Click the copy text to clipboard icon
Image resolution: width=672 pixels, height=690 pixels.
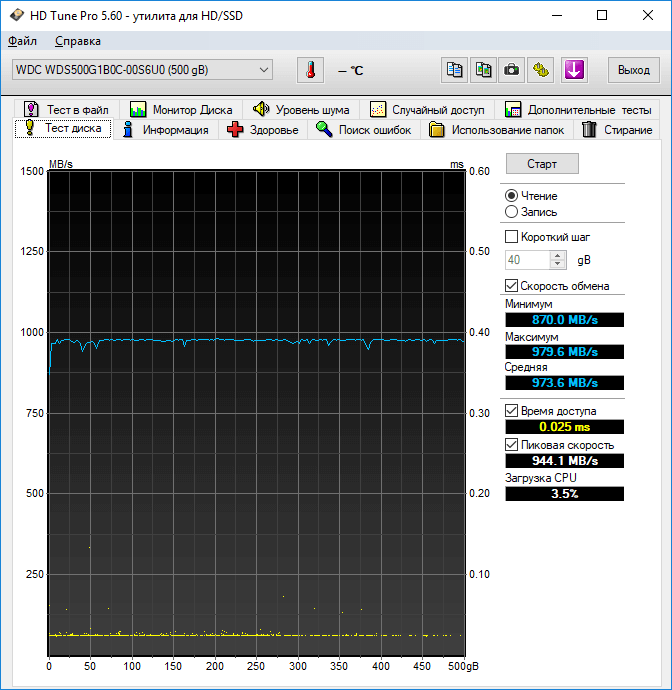(455, 70)
